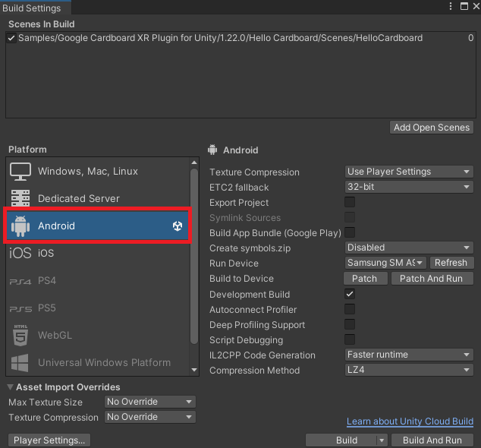This screenshot has height=448, width=481.
Task: Select the Android platform label
Action: 56,226
